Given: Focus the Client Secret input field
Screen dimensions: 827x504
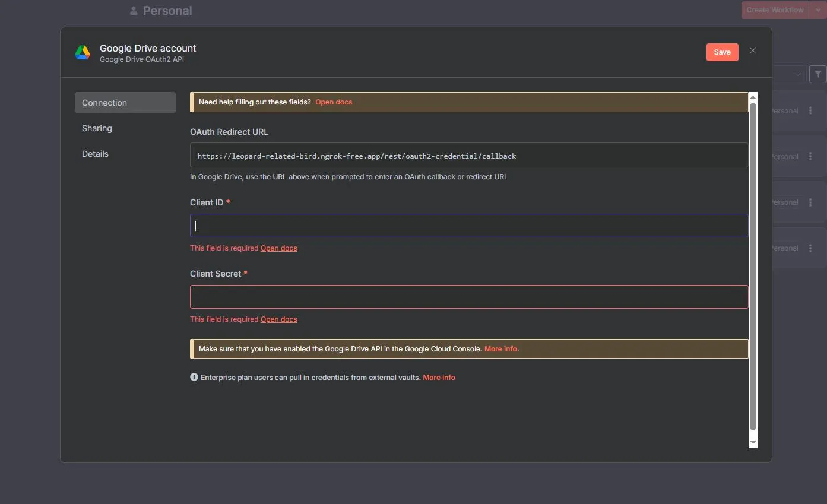Looking at the screenshot, I should tap(468, 297).
